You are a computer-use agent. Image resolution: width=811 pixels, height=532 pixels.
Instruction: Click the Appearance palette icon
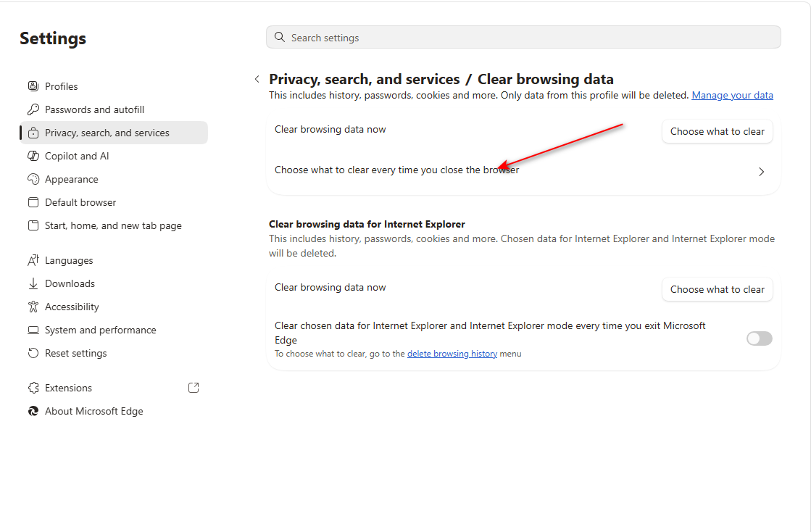(33, 180)
